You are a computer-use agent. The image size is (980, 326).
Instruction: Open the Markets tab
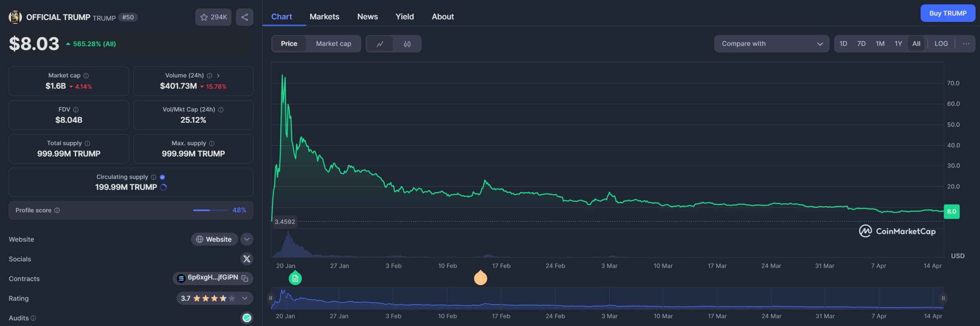324,17
